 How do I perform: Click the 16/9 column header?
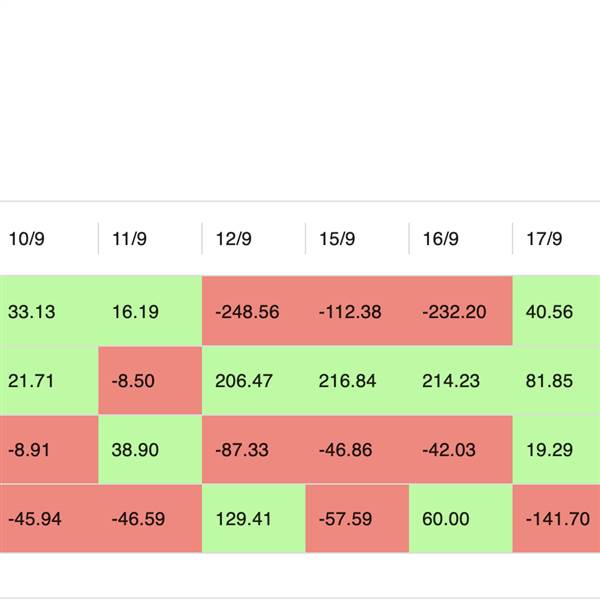point(441,239)
